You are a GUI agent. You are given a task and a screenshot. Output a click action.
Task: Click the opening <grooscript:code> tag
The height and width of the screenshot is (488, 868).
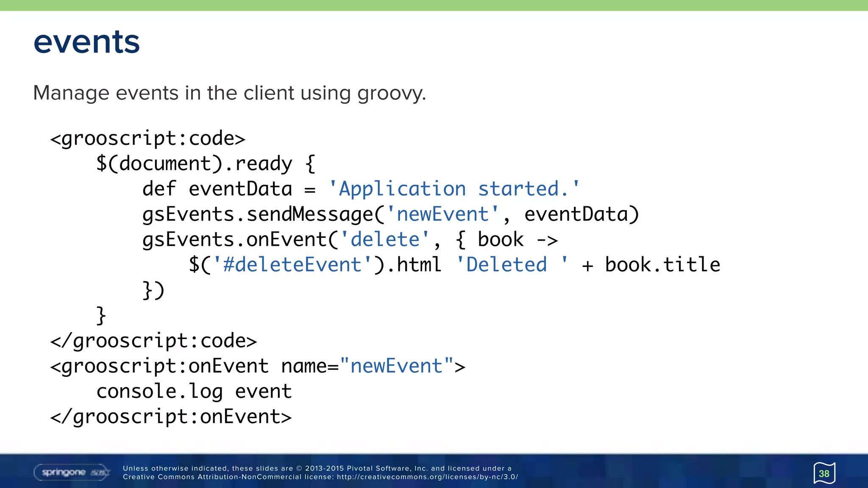click(x=147, y=139)
